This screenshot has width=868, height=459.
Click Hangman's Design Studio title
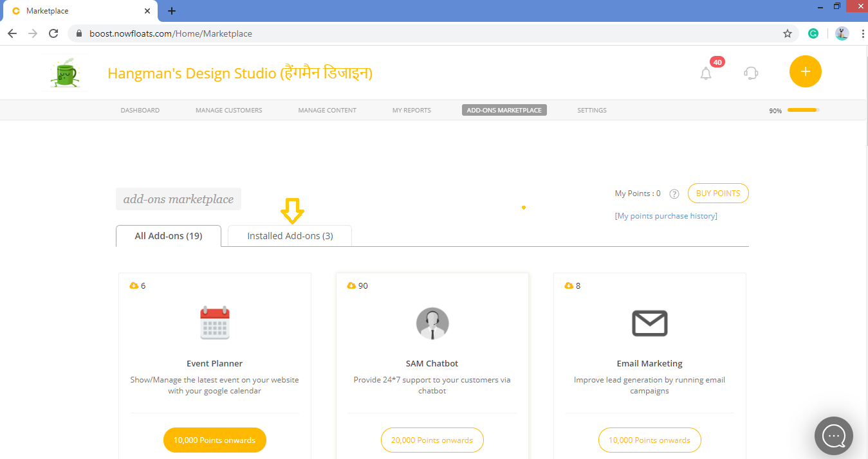pyautogui.click(x=240, y=73)
